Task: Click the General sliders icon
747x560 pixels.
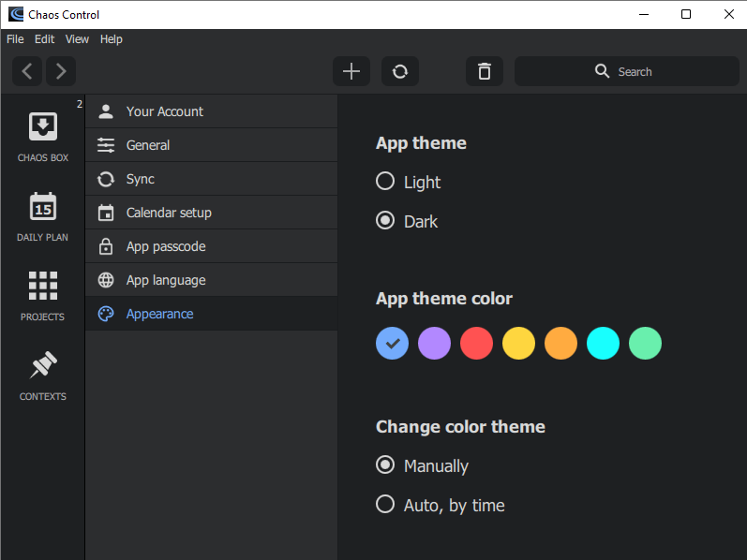Action: click(106, 145)
